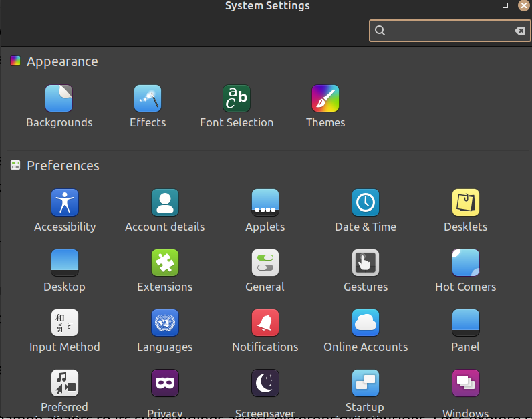Screen dimensions: 532x419
Task: Open Accessibility preferences
Action: [65, 203]
